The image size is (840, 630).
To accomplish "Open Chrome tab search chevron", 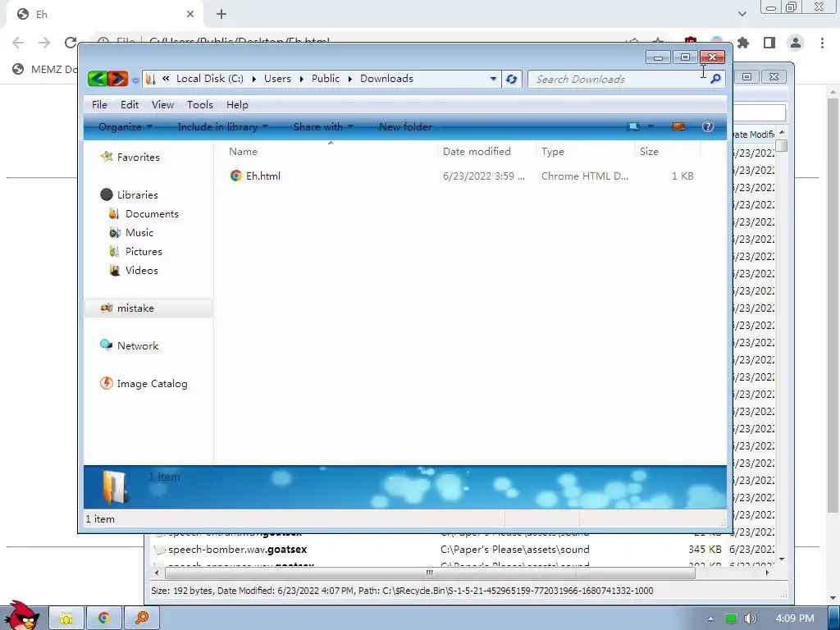I will [742, 14].
